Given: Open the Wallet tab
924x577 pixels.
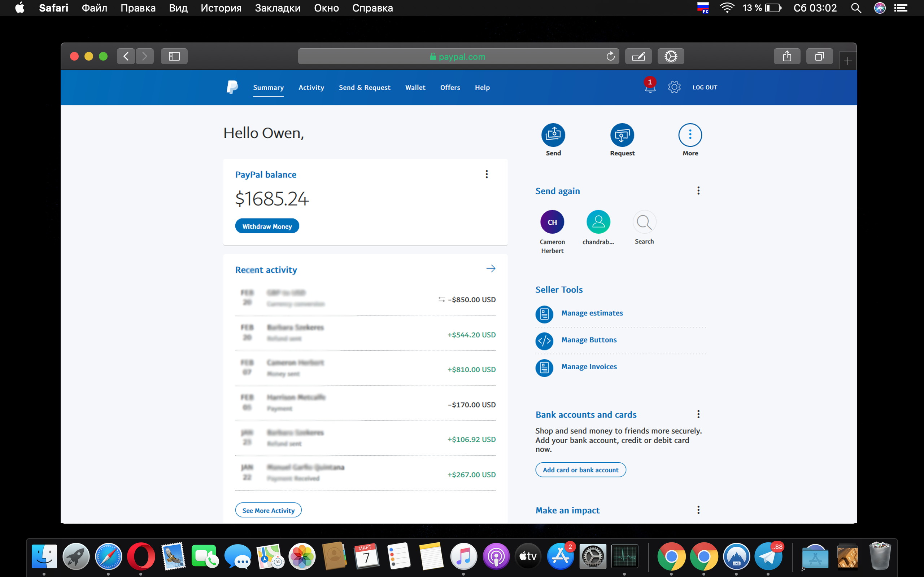Looking at the screenshot, I should pyautogui.click(x=415, y=87).
